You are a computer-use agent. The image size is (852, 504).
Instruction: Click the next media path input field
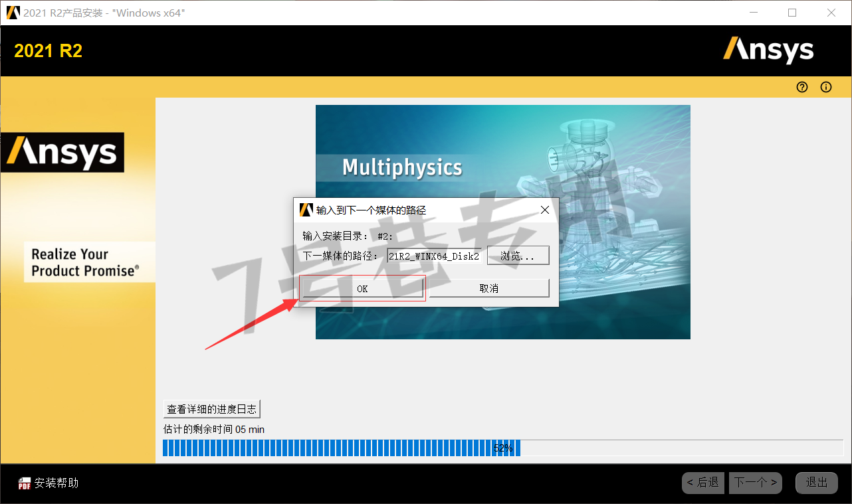pyautogui.click(x=434, y=256)
